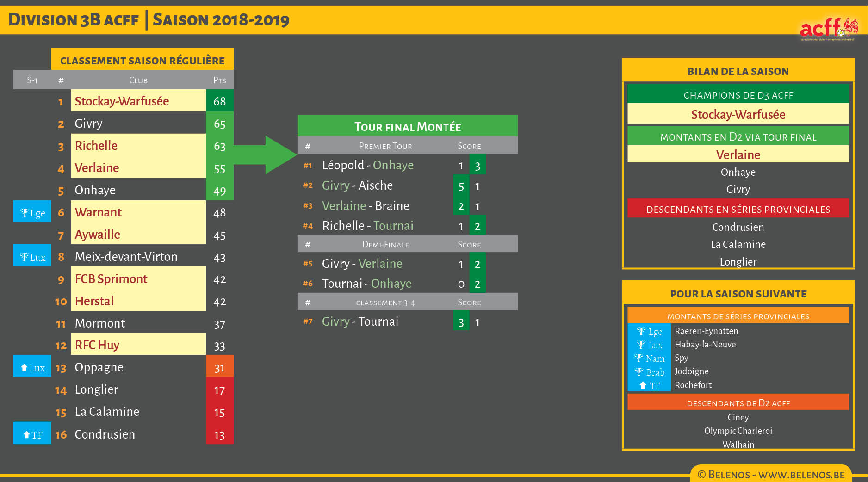Viewport: 868px width, 482px height.
Task: Click the TF arrow badge next to Rochefort
Action: (x=649, y=385)
